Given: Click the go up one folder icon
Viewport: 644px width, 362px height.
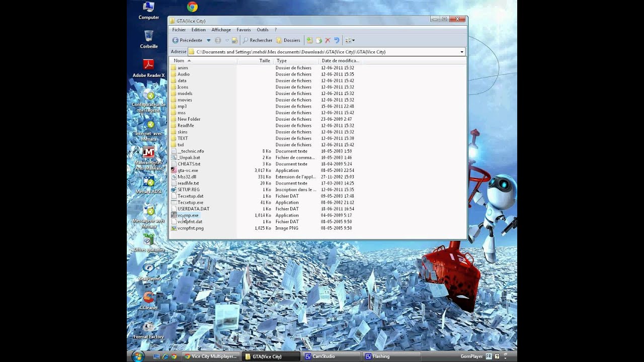Looking at the screenshot, I should [234, 40].
